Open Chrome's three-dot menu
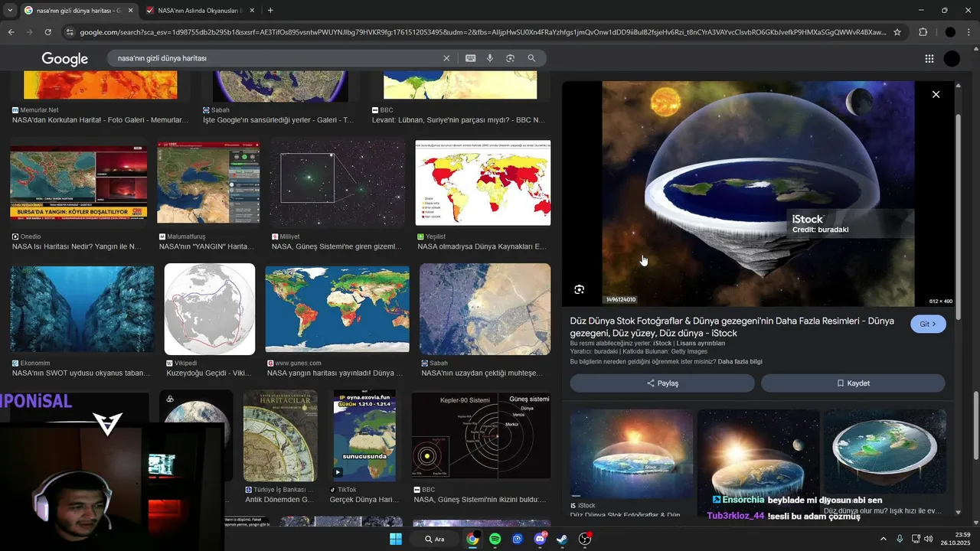The width and height of the screenshot is (980, 551). coord(969,32)
